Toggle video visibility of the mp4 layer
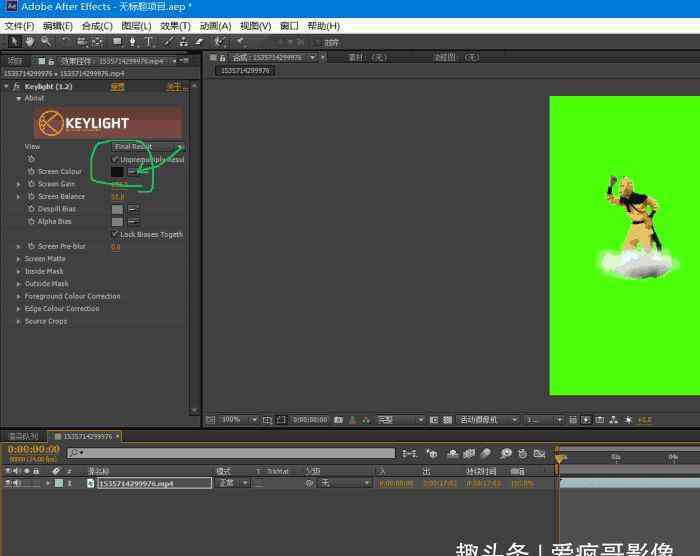This screenshot has width=700, height=556. point(8,483)
